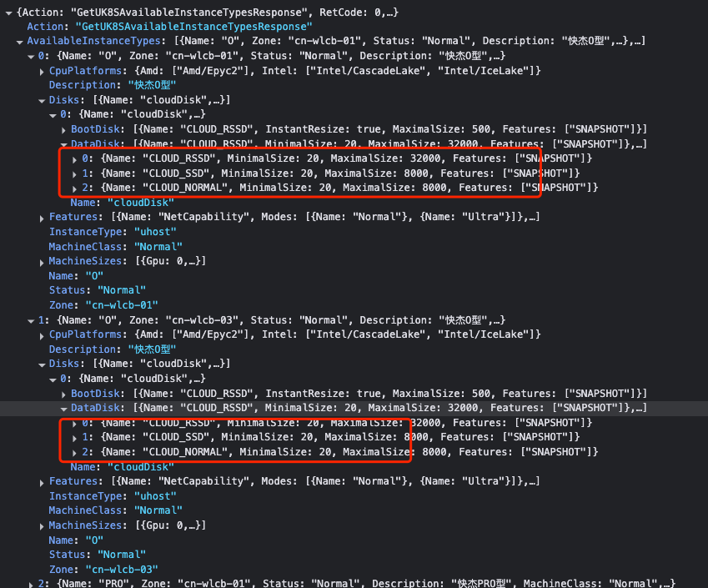Click MachineClass "Normal" in cn-wlcb-03 entry

[116, 510]
